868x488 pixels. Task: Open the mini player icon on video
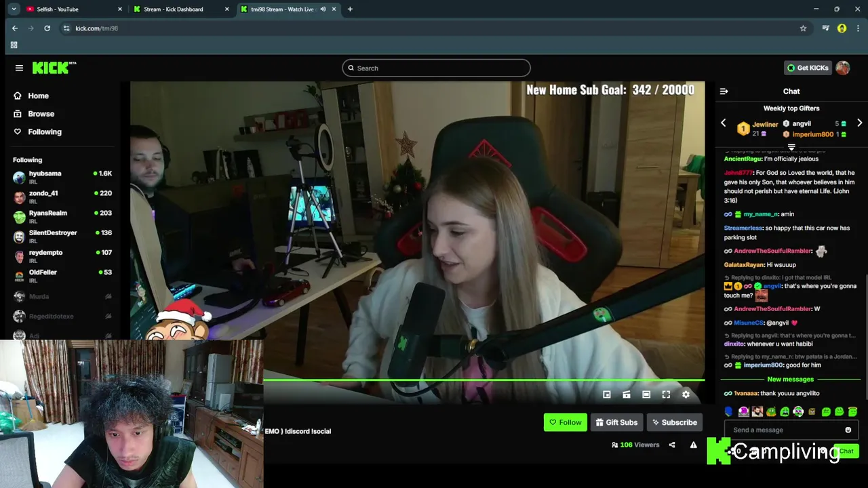607,394
